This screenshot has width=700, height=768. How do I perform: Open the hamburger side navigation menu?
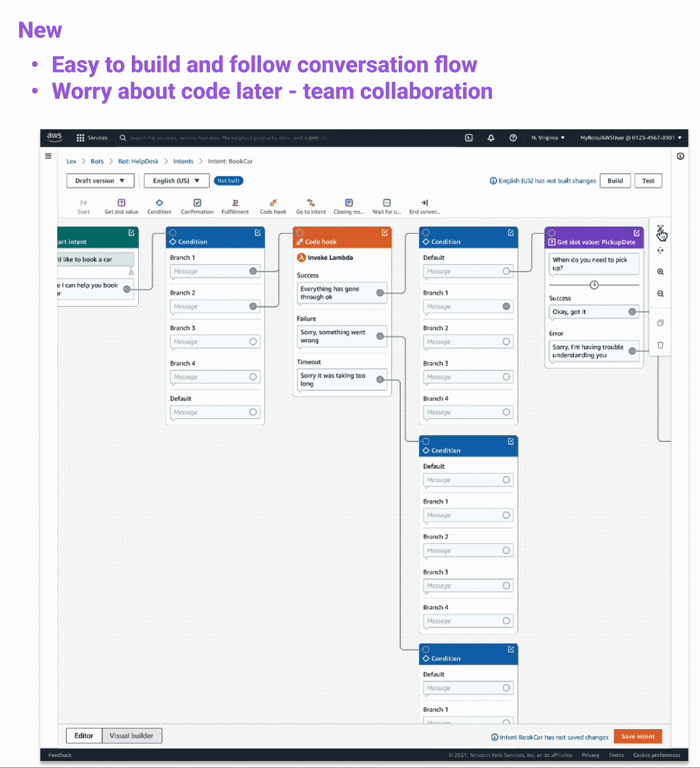coord(48,156)
